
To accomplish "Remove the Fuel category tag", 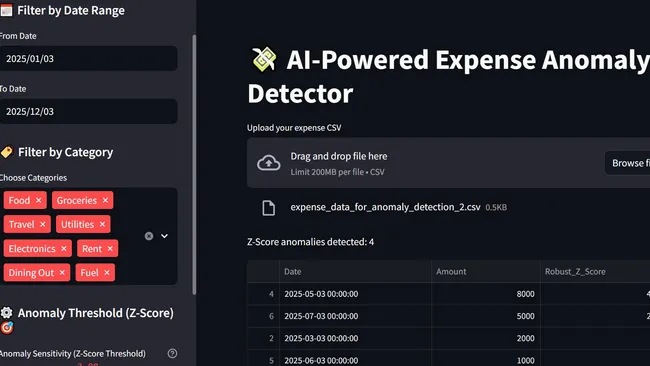I will pos(107,273).
